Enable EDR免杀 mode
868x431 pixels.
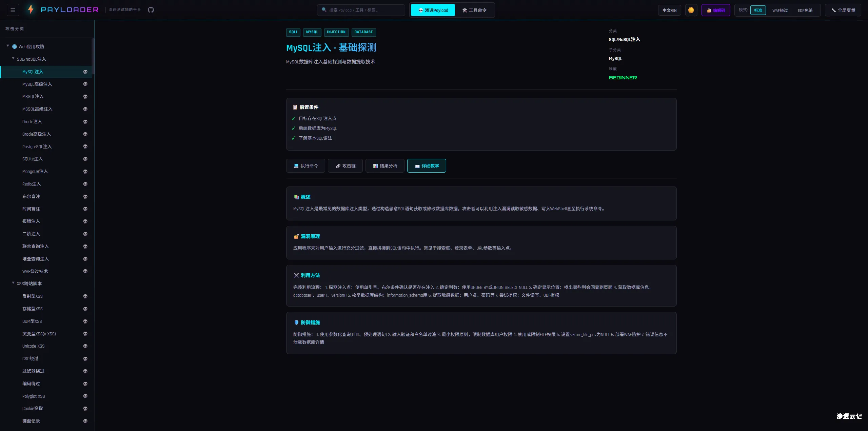[x=805, y=10]
